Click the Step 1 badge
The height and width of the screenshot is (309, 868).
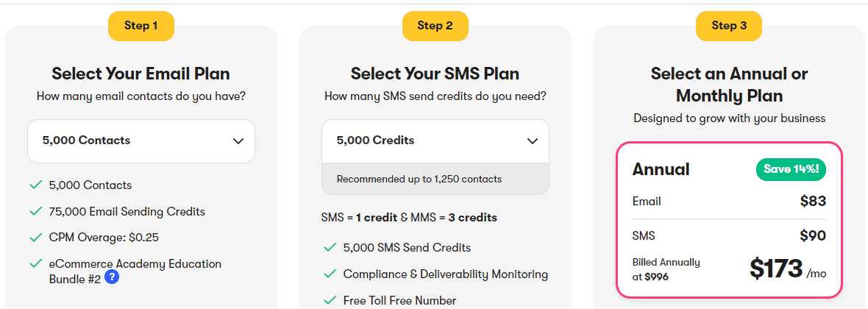(x=141, y=26)
